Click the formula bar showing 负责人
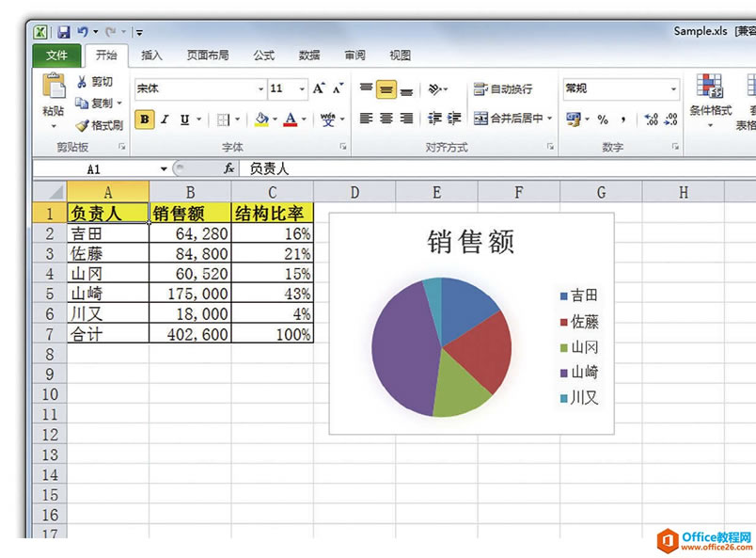Screen dimensions: 756x558 pos(496,168)
